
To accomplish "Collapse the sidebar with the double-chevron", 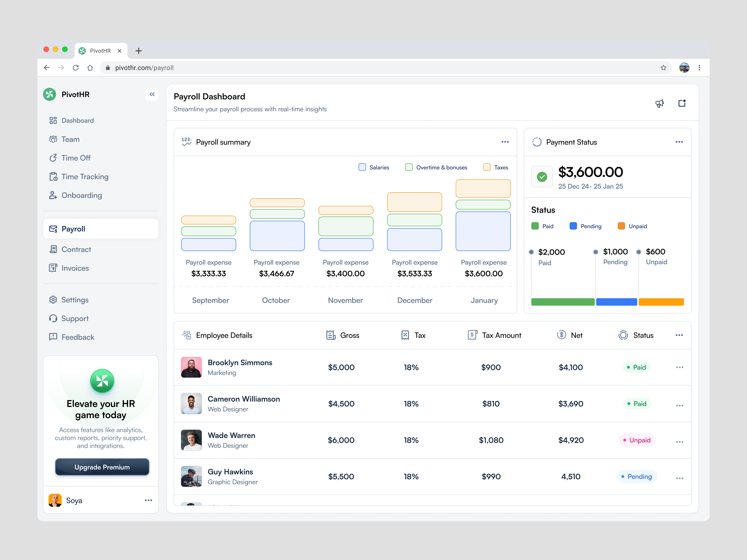I will [152, 94].
